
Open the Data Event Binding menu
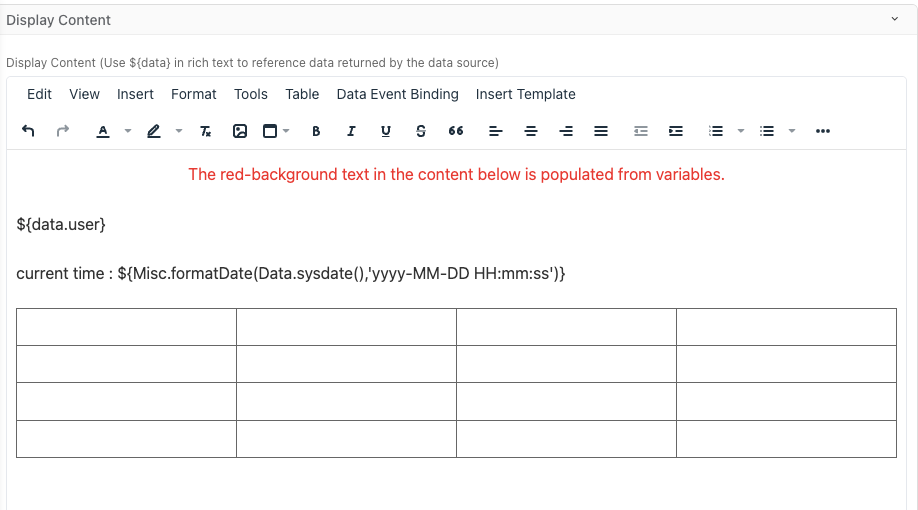397,94
